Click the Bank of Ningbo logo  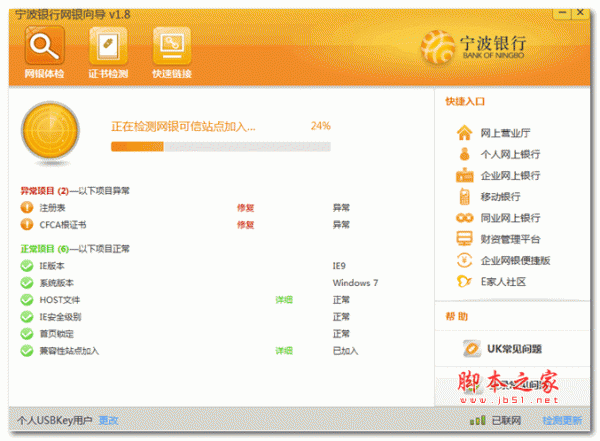click(x=474, y=47)
